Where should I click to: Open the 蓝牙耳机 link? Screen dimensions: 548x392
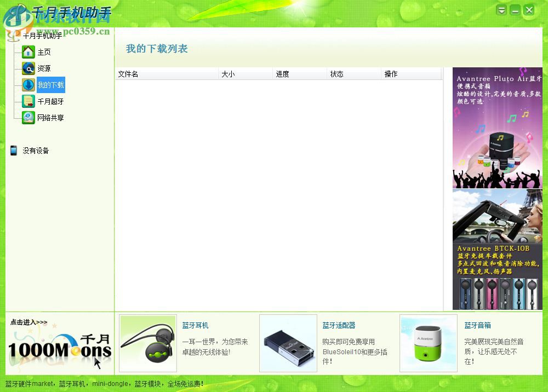(196, 325)
